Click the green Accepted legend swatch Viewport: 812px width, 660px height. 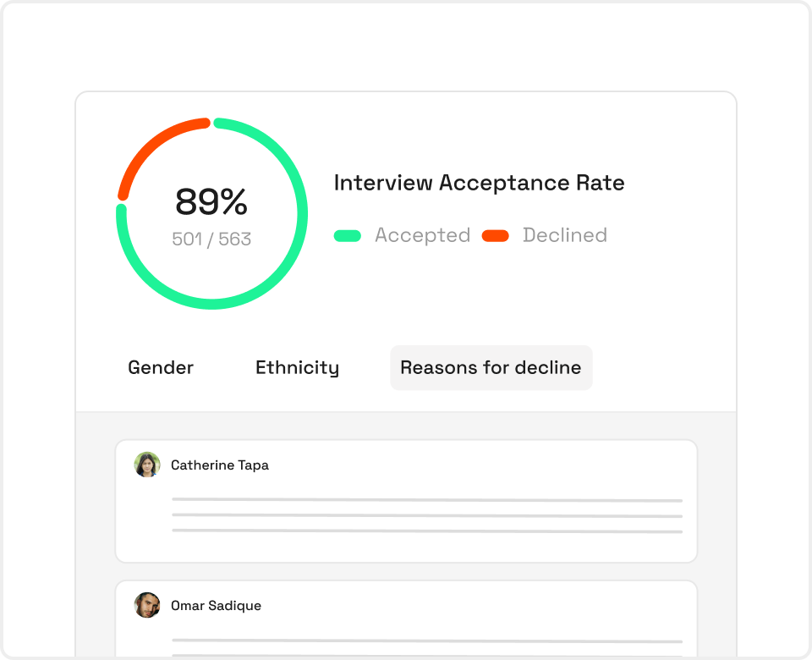point(348,236)
